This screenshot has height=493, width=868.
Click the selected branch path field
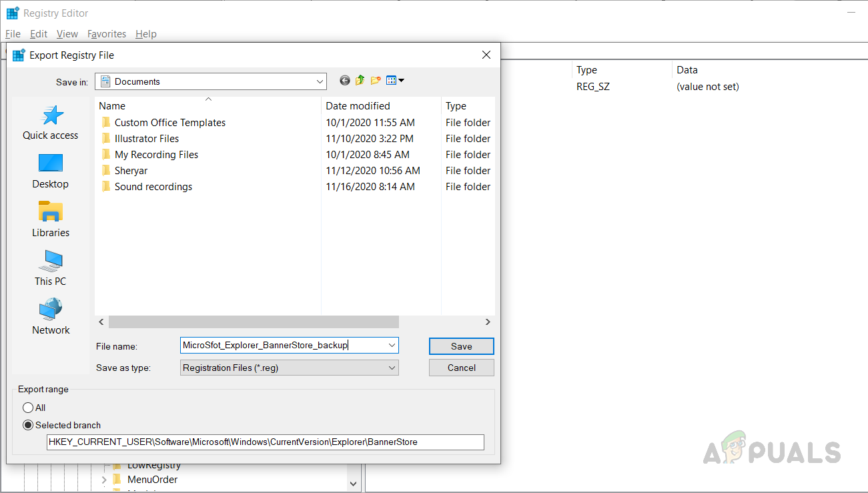(x=266, y=442)
